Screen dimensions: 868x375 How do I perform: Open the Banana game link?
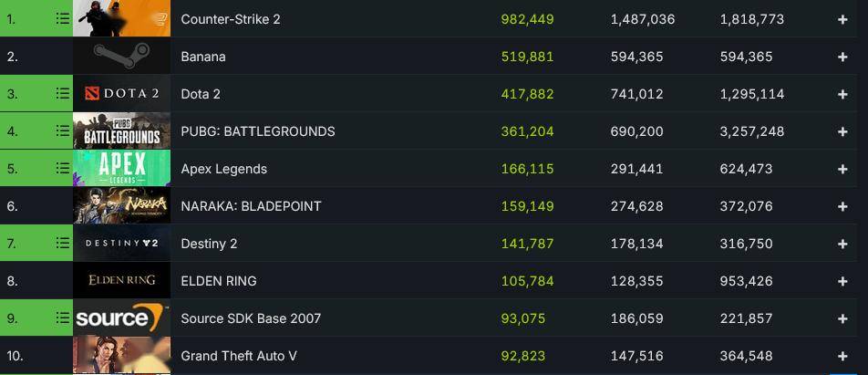[203, 57]
